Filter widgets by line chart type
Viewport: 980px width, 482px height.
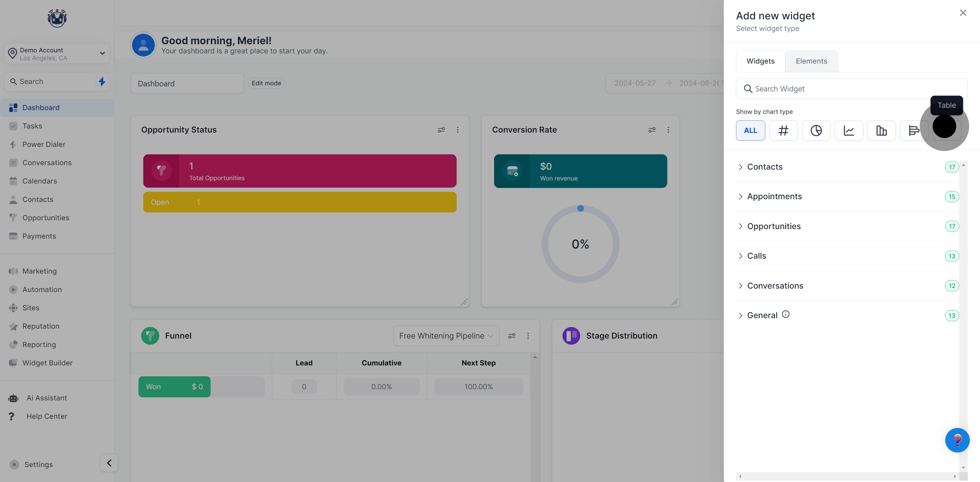click(848, 131)
